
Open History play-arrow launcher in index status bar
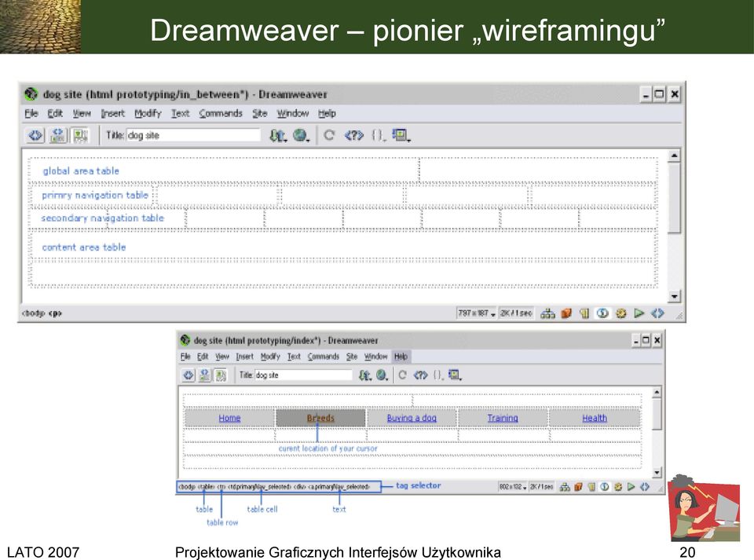click(x=631, y=487)
